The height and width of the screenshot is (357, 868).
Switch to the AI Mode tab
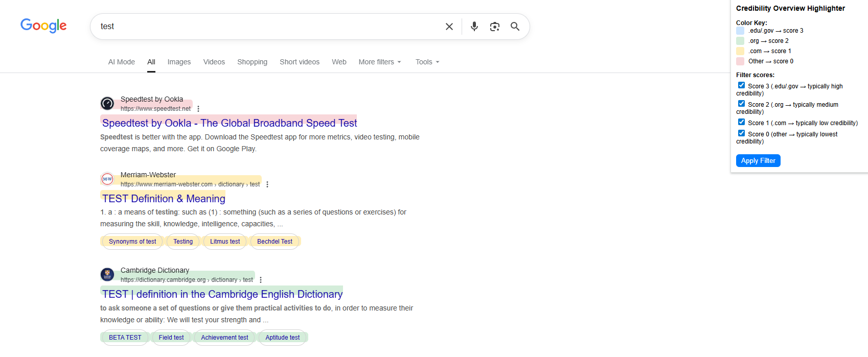122,62
